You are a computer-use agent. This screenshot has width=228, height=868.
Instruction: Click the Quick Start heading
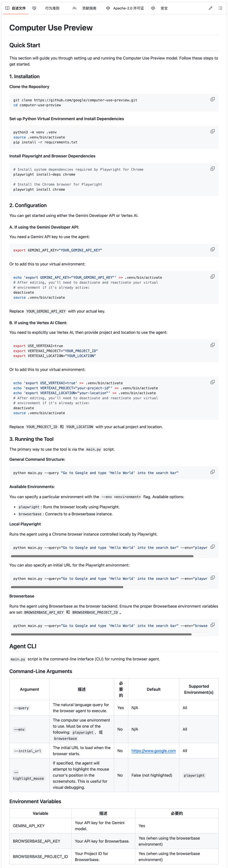click(x=25, y=45)
